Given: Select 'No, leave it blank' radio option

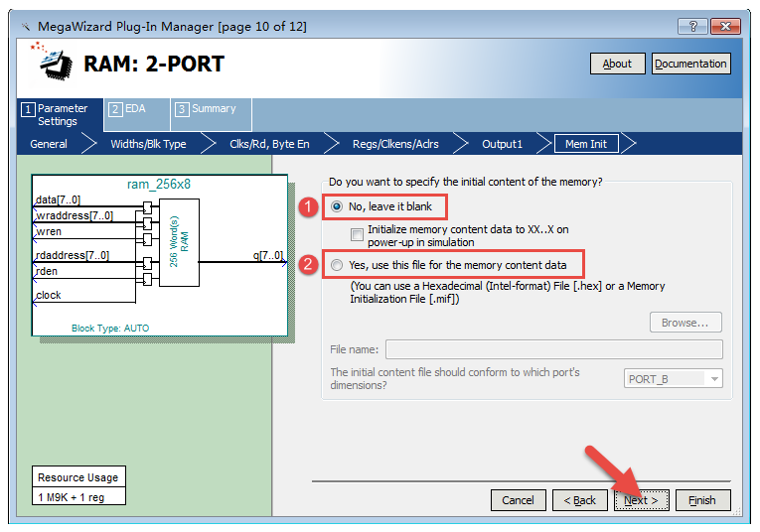Looking at the screenshot, I should 337,206.
